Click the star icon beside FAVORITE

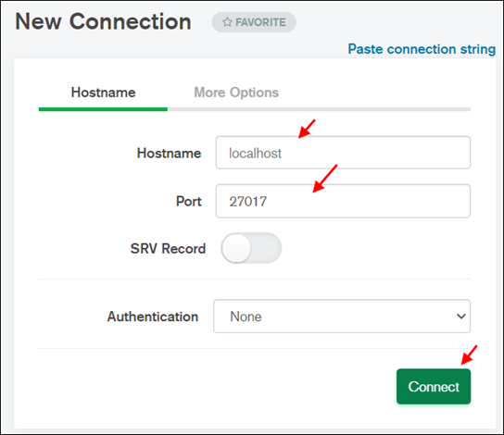(227, 22)
